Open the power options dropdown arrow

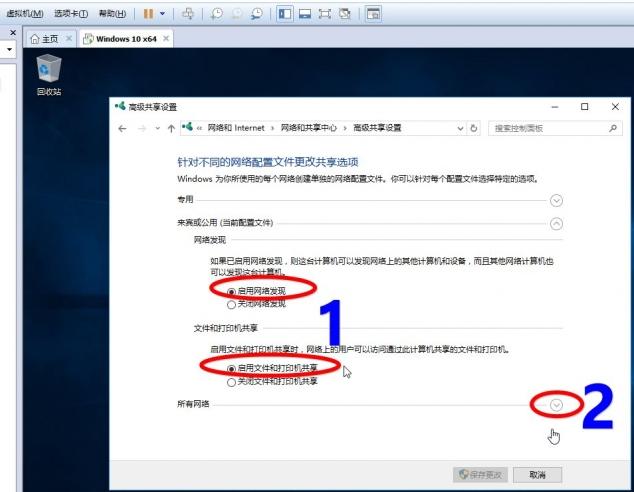point(162,14)
